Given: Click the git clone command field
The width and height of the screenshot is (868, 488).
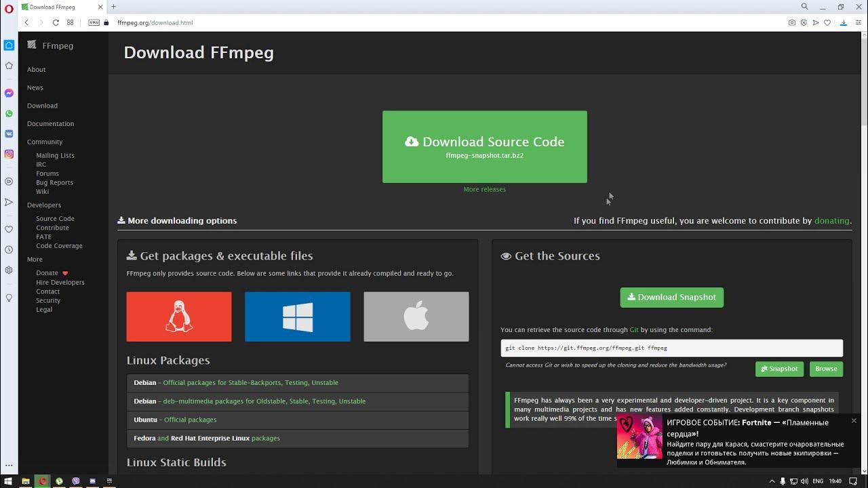Looking at the screenshot, I should [x=671, y=348].
